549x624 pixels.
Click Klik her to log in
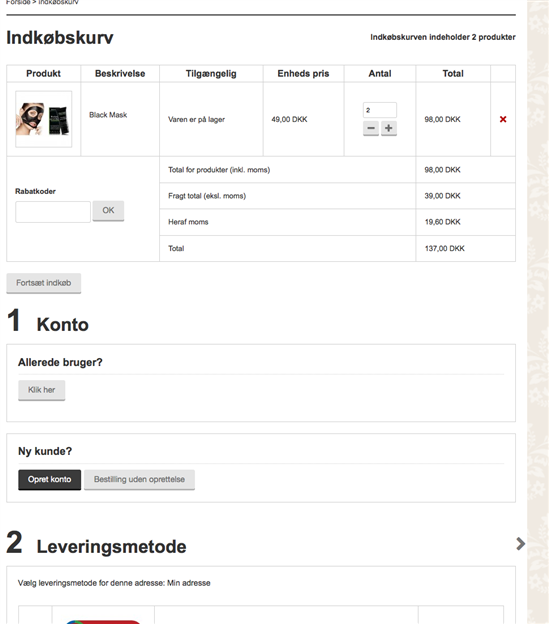[x=41, y=390]
